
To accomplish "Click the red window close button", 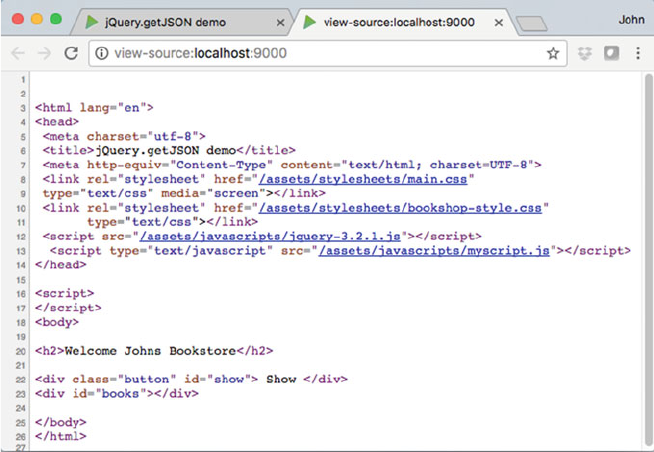I will [18, 19].
